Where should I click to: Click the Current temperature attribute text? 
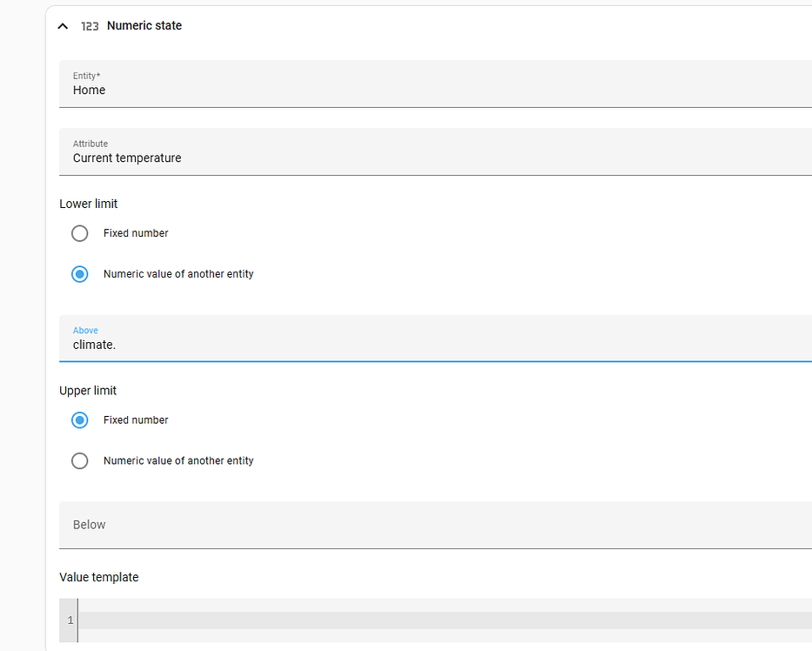click(126, 158)
